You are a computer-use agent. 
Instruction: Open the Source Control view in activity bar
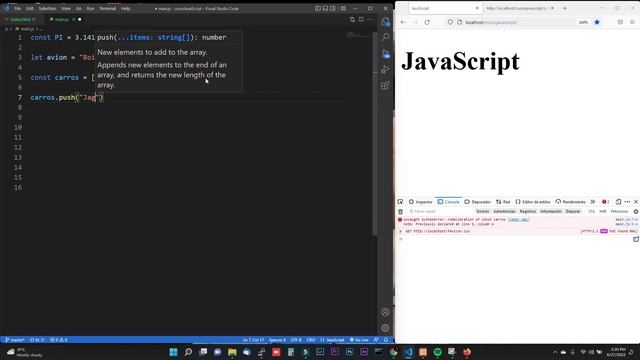[x=385, y=53]
